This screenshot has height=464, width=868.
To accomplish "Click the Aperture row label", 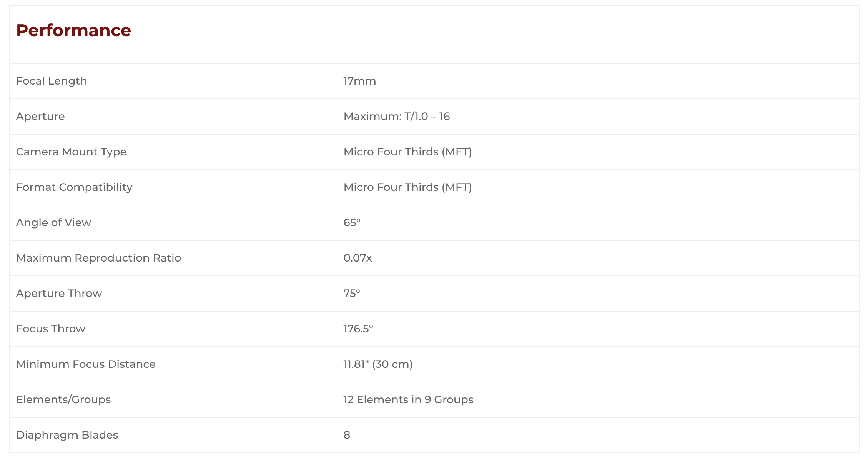I will [x=40, y=117].
